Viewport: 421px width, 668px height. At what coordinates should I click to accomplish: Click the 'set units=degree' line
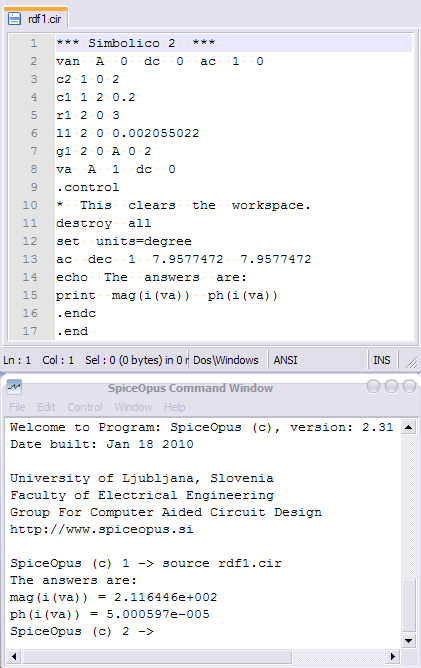124,241
